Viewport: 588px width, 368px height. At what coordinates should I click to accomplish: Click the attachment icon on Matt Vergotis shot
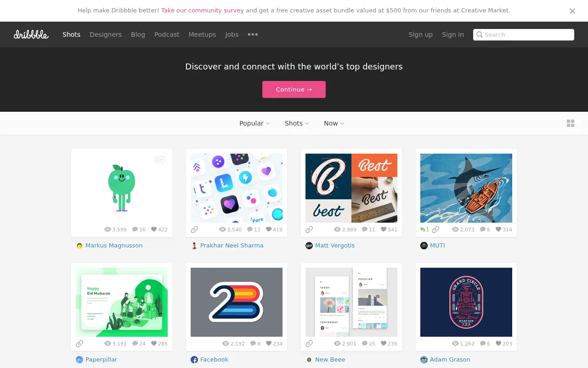pyautogui.click(x=309, y=230)
